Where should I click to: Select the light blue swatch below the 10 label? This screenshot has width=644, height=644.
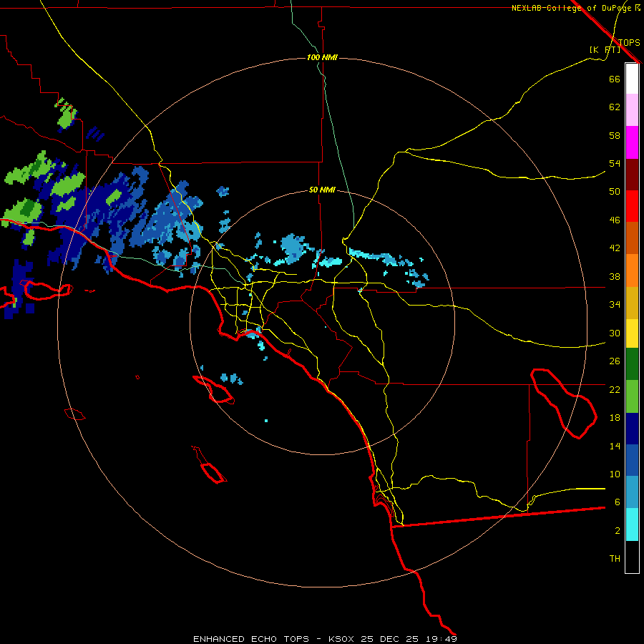(632, 492)
